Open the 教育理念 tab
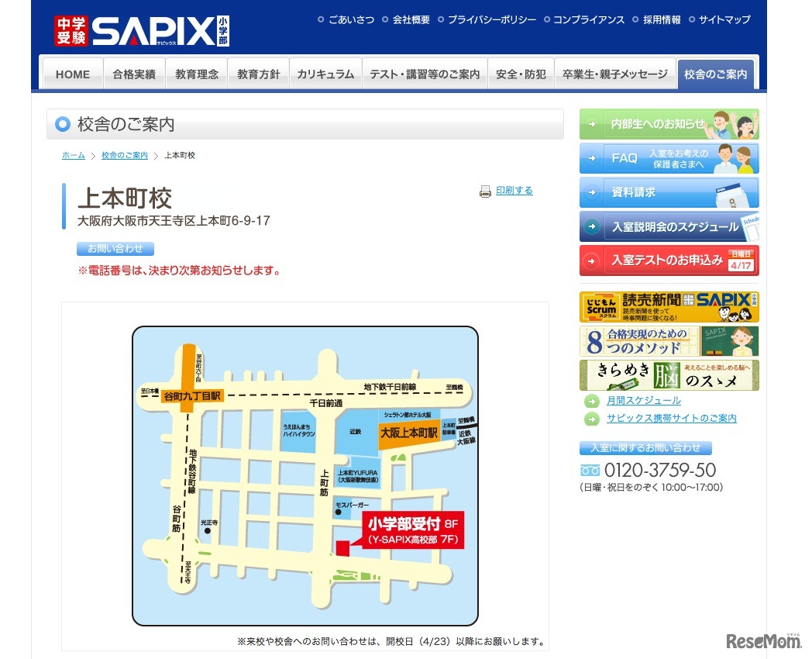Image resolution: width=812 pixels, height=659 pixels. tap(196, 74)
